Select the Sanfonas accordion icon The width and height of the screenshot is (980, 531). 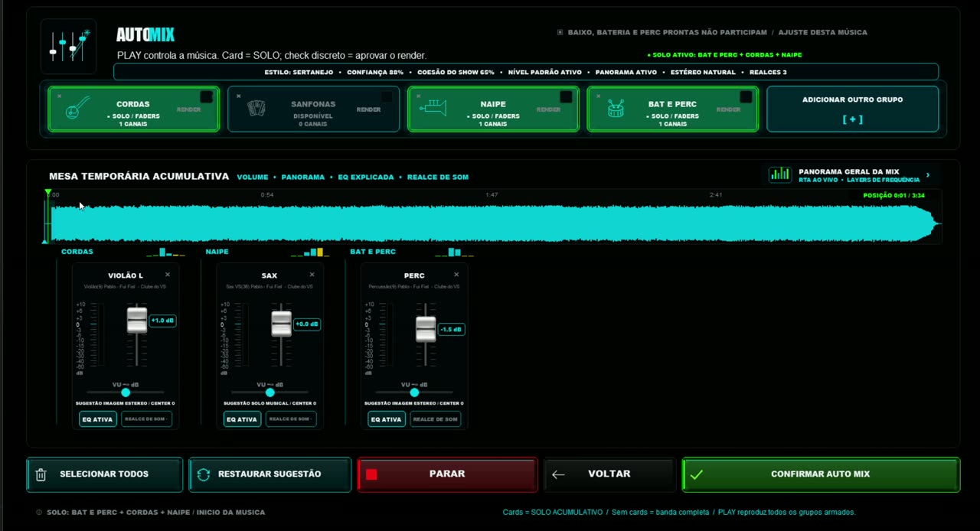pos(256,109)
